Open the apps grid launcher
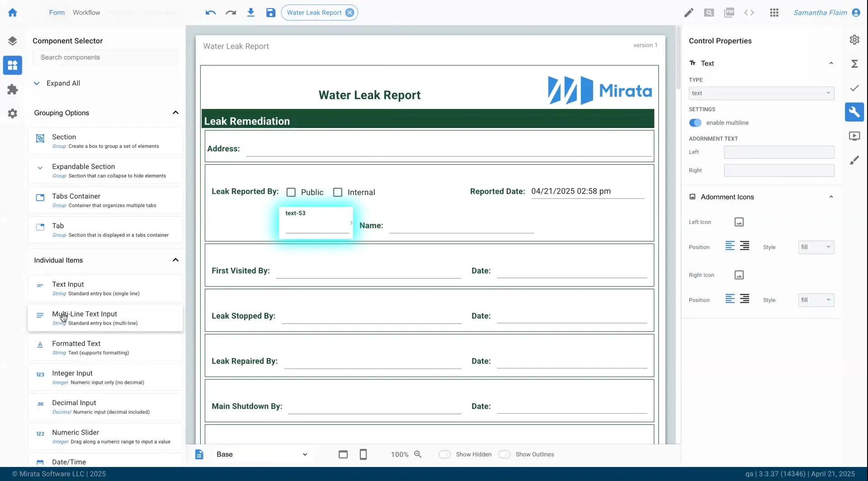The image size is (868, 481). pyautogui.click(x=774, y=12)
